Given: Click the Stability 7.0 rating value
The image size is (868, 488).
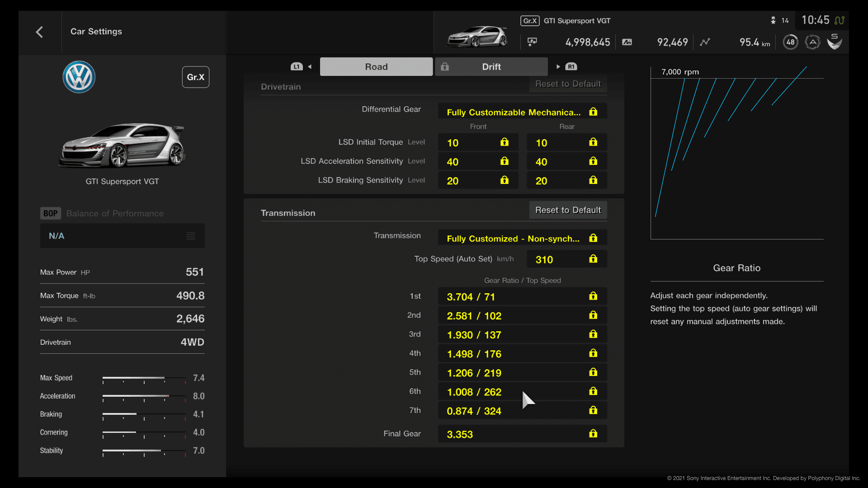Looking at the screenshot, I should 199,450.
